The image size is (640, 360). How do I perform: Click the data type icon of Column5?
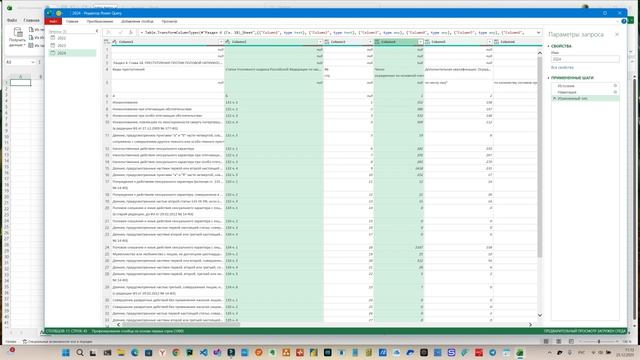(x=427, y=42)
